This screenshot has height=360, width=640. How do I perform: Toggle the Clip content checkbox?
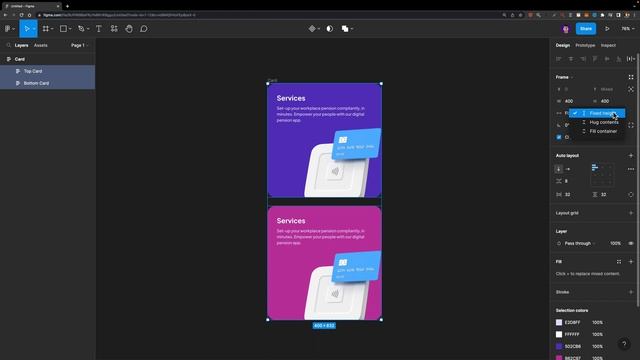(x=559, y=137)
